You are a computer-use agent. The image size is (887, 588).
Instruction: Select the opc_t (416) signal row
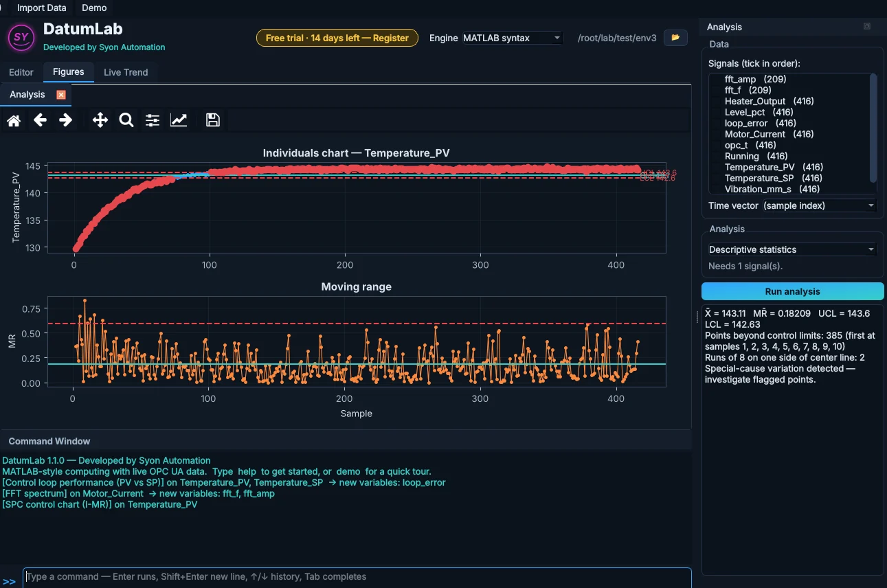[789, 145]
